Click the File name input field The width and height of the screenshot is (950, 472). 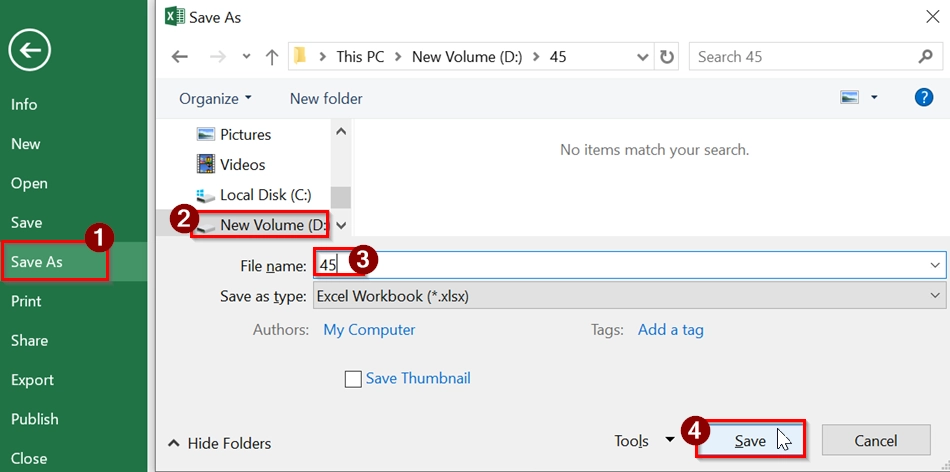click(629, 265)
